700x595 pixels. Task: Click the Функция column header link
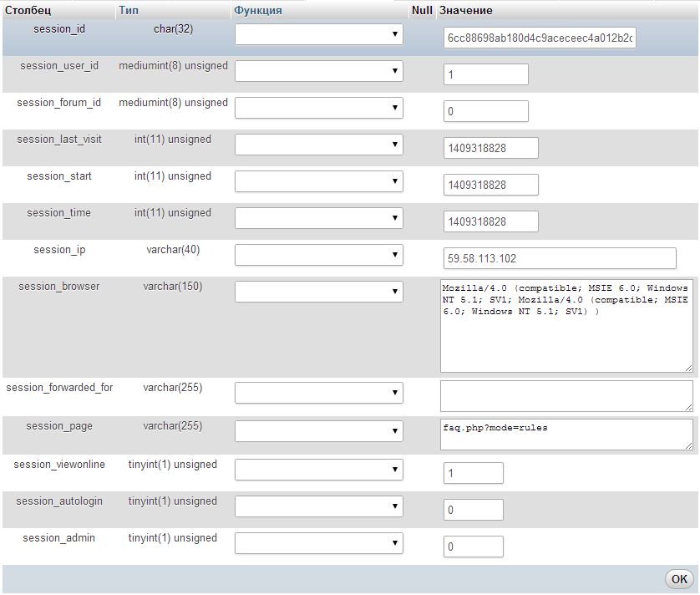[x=258, y=11]
